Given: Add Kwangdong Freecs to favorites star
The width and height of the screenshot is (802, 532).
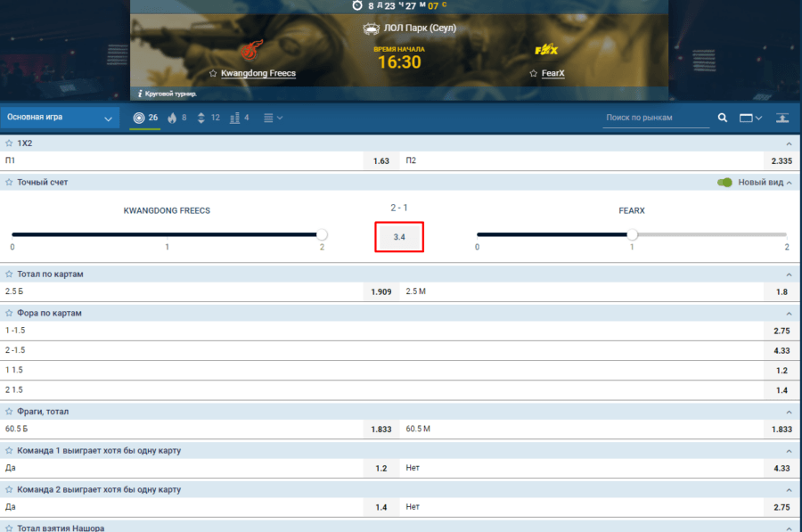Looking at the screenshot, I should tap(213, 73).
